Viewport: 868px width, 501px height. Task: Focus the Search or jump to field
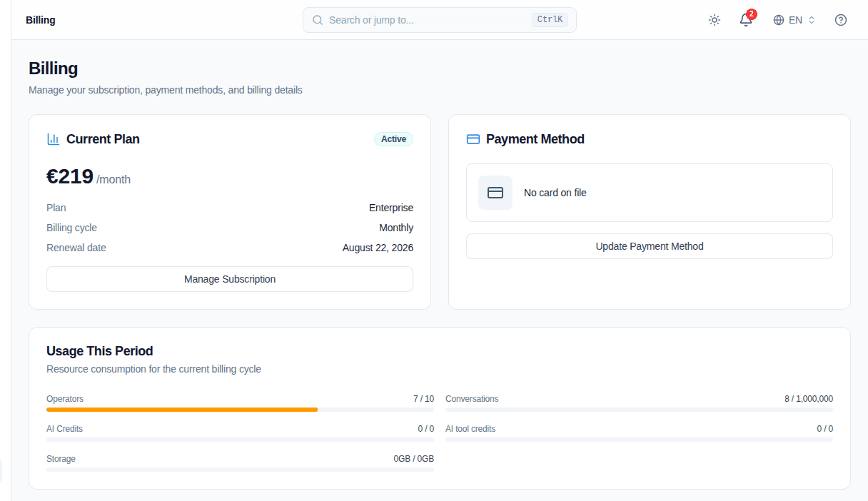coord(440,20)
